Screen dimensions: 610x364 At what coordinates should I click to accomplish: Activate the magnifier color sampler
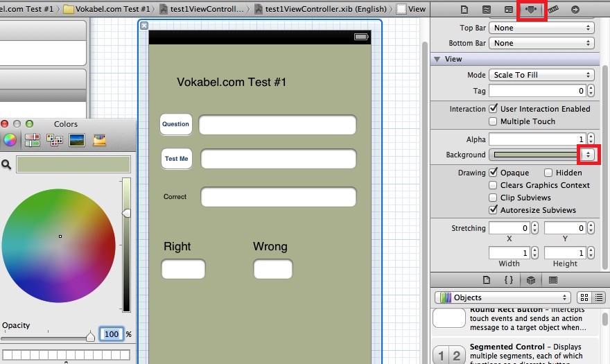click(6, 164)
